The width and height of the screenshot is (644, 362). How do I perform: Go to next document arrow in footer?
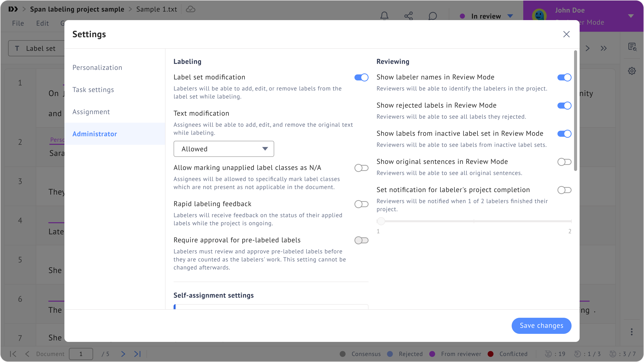point(123,354)
